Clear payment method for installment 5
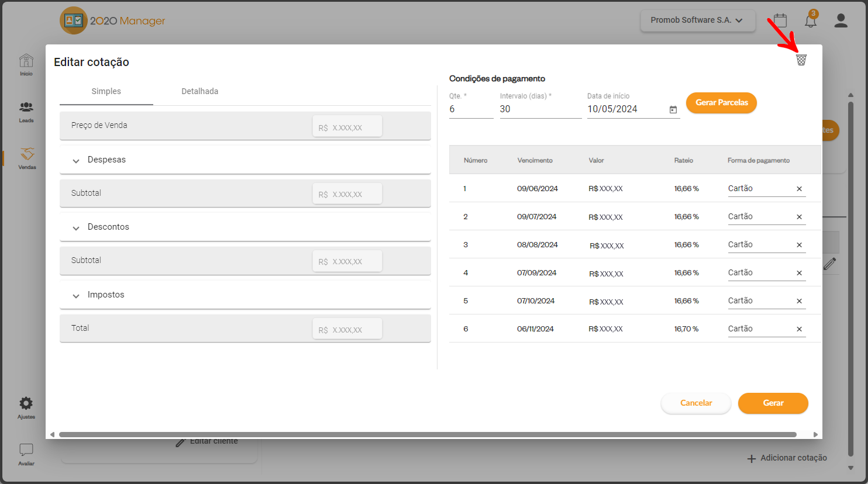The width and height of the screenshot is (868, 484). [x=799, y=301]
